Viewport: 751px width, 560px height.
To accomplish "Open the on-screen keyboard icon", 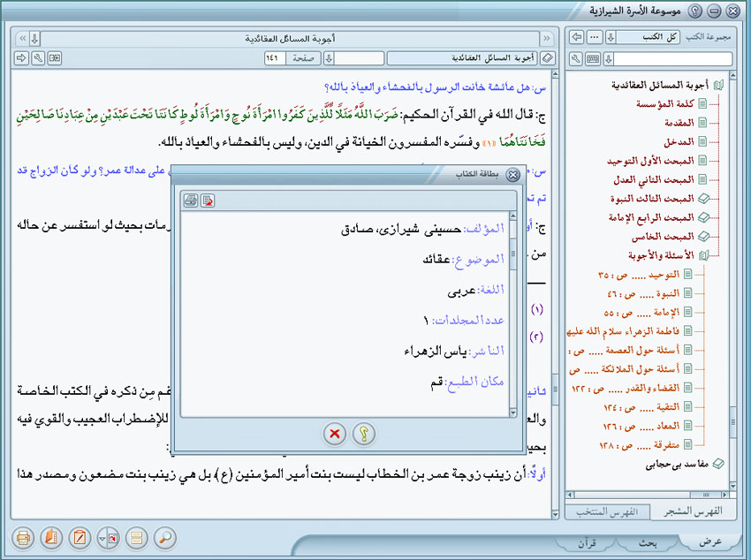I will (x=593, y=58).
